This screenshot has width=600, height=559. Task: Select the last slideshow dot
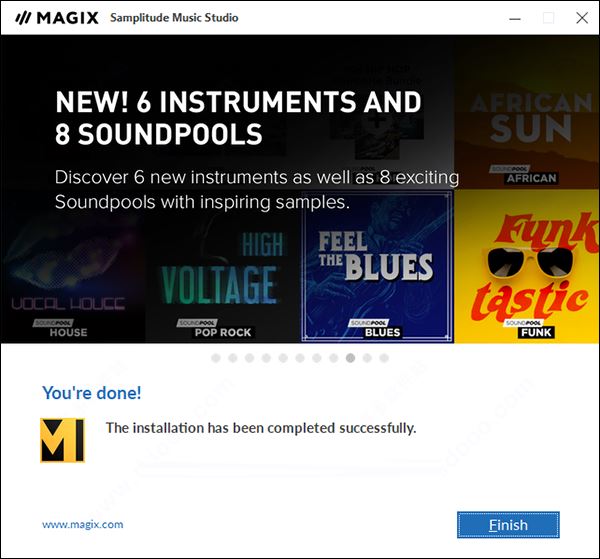(384, 358)
